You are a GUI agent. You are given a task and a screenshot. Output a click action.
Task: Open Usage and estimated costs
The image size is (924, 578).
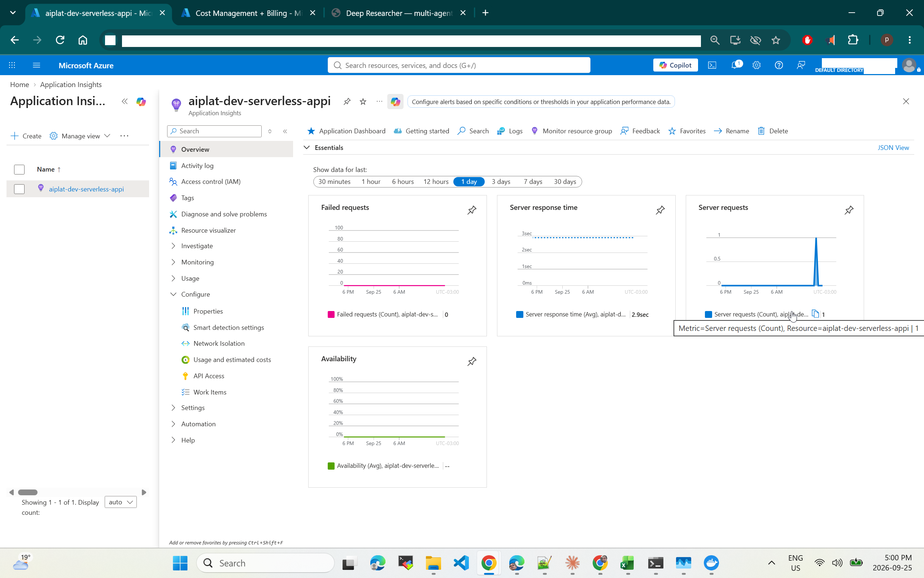pyautogui.click(x=232, y=360)
